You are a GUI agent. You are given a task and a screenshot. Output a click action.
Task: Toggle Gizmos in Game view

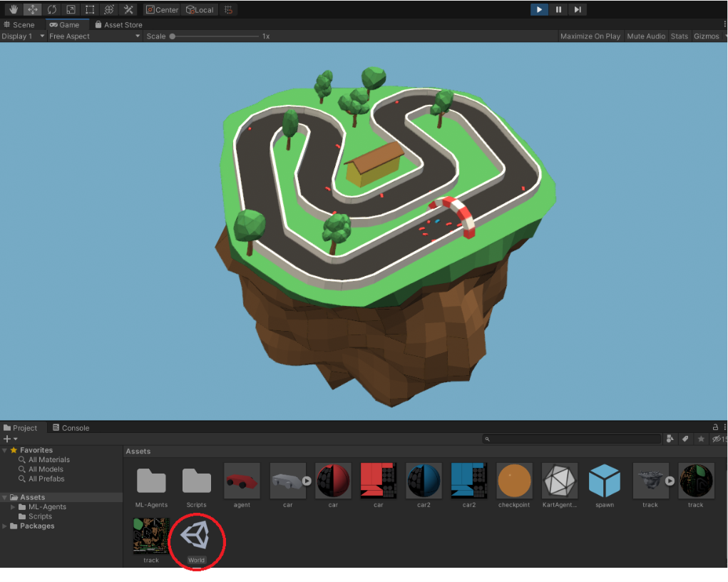pos(706,36)
